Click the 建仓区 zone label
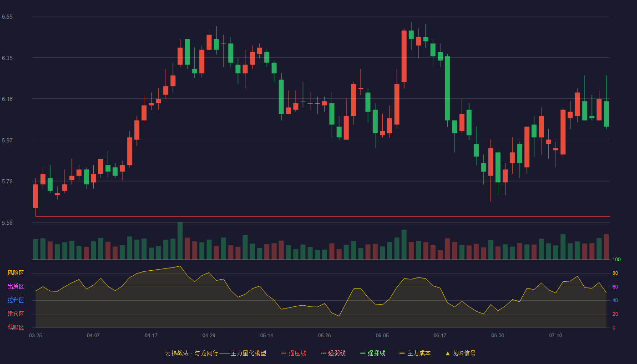The image size is (637, 364). (15, 314)
